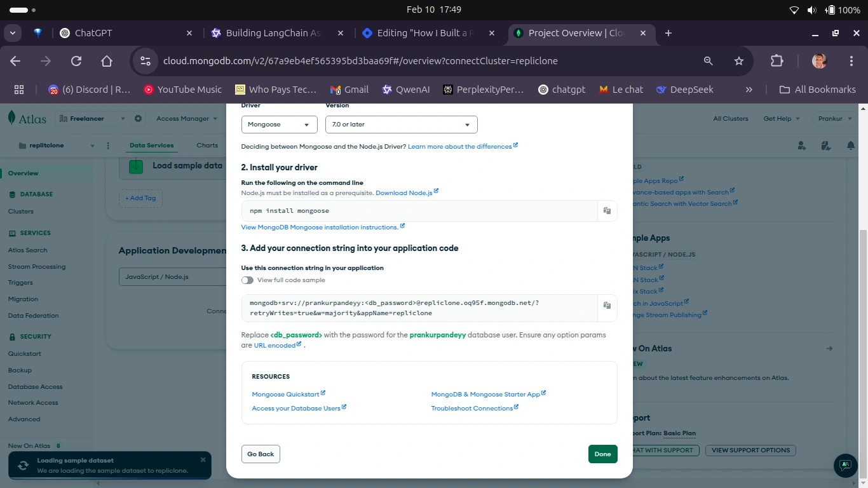Click the Done button
This screenshot has width=868, height=488.
(x=602, y=454)
